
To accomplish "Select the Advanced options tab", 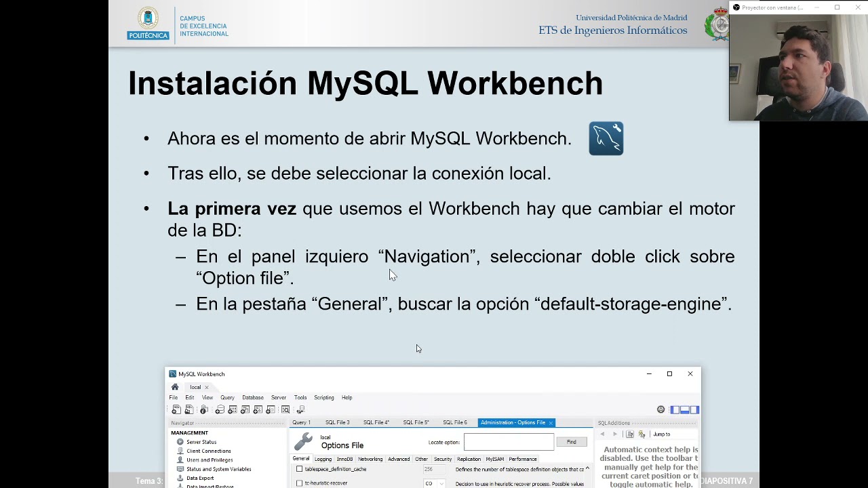I will tap(399, 460).
